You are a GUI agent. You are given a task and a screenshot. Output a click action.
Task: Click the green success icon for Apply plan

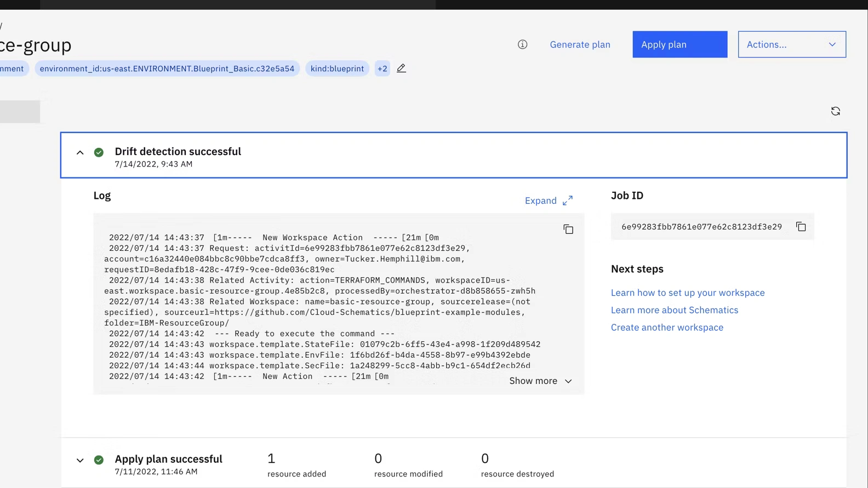99,460
